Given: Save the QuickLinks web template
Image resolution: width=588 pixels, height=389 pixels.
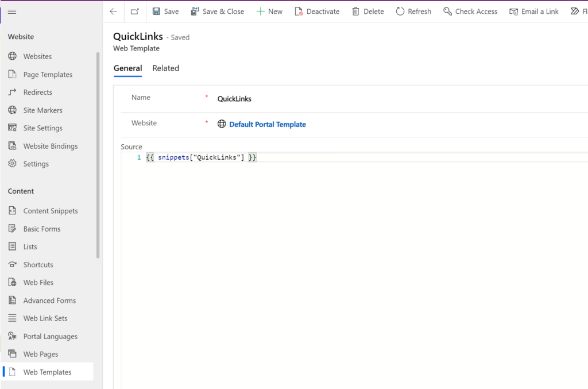Looking at the screenshot, I should [166, 11].
